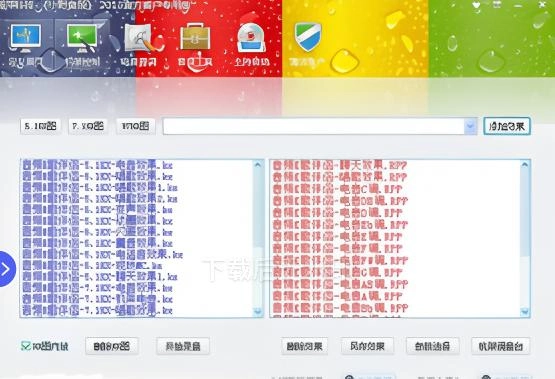The image size is (555, 379).
Task: Select the first blue 5.1 effect file entry
Action: point(98,165)
